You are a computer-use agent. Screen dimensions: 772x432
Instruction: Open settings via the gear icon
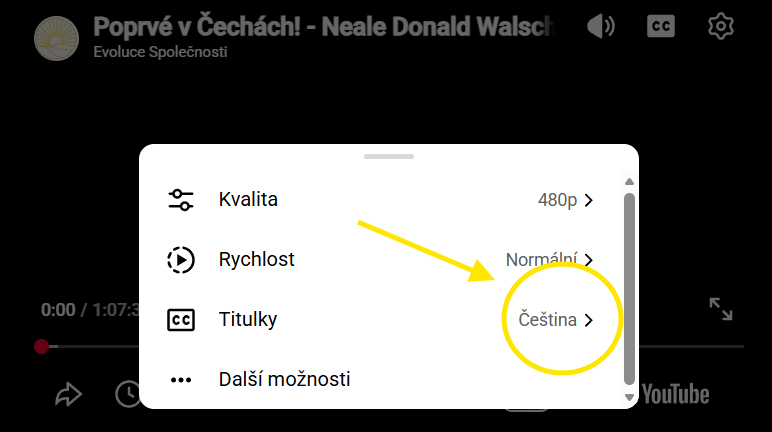click(720, 26)
